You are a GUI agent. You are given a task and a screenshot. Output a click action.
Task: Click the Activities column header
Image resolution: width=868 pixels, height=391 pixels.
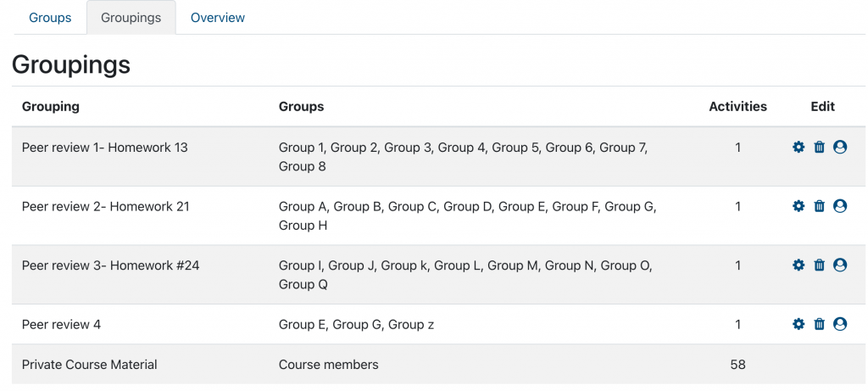point(738,106)
